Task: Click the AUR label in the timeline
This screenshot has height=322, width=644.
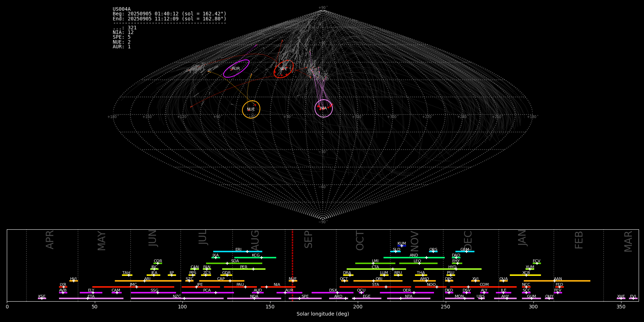Action: (289, 291)
